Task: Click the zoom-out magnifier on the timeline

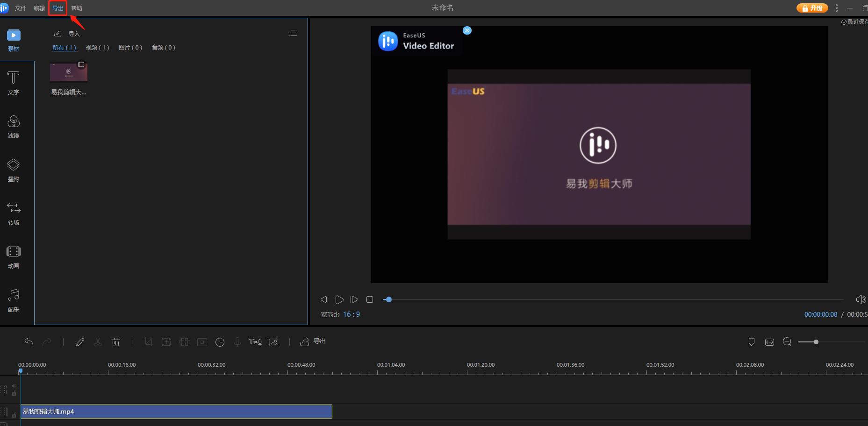Action: 787,342
